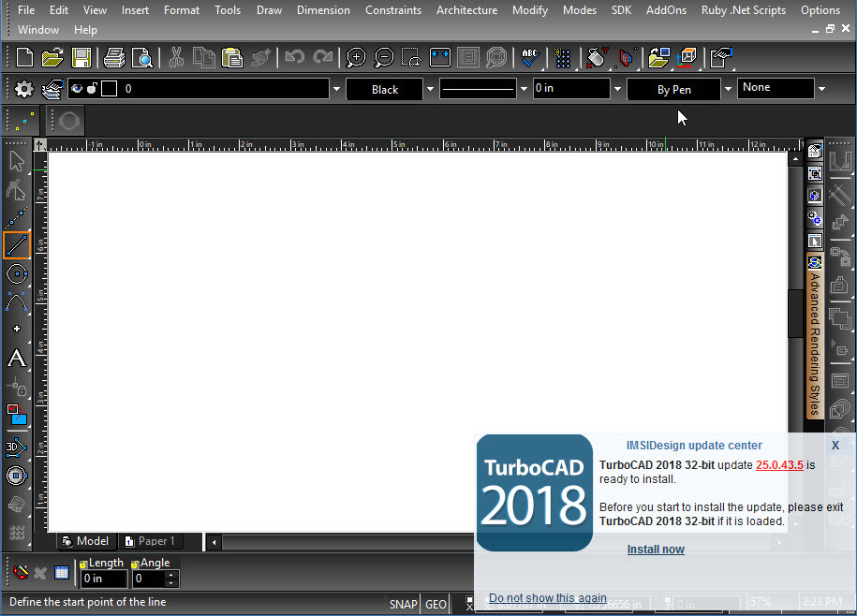Click the Length input field
Screen dimensions: 857x616
(x=104, y=579)
